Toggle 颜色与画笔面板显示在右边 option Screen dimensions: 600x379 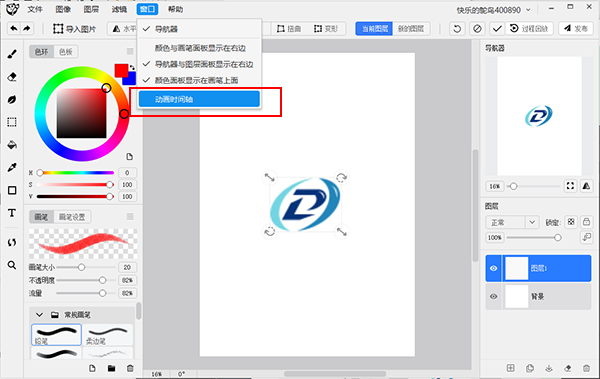[199, 48]
